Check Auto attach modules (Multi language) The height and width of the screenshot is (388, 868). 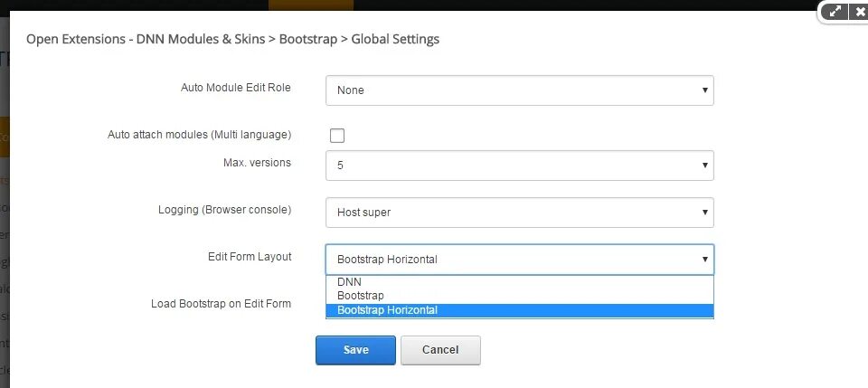(x=336, y=135)
